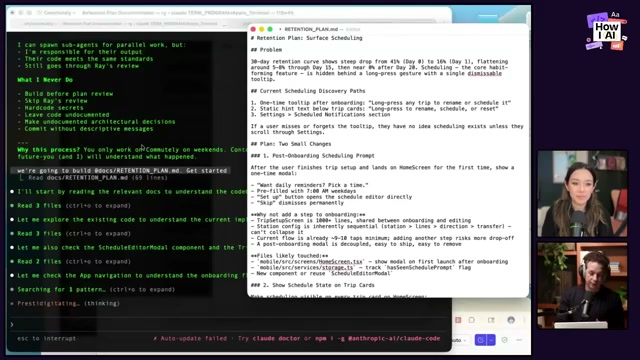Viewport: 640px width, 360px height.
Task: Click 'Settings > Scheduled Notifications section' line
Action: point(320,115)
